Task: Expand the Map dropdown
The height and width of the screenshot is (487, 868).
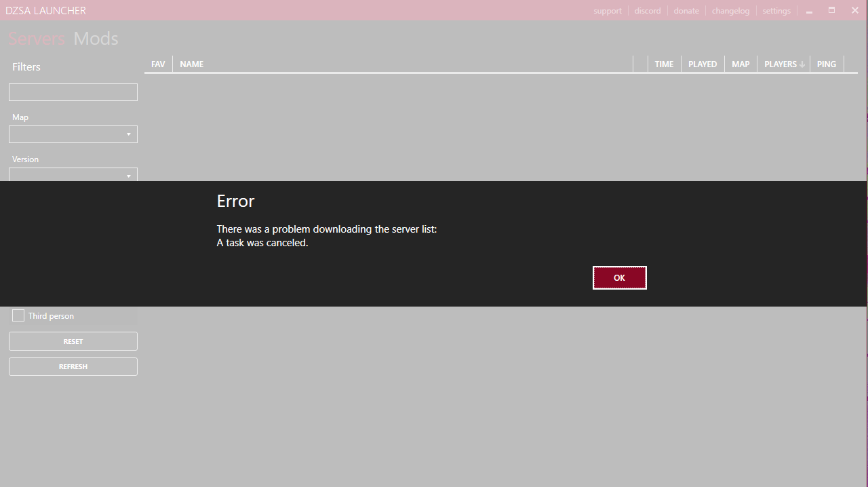Action: point(73,134)
